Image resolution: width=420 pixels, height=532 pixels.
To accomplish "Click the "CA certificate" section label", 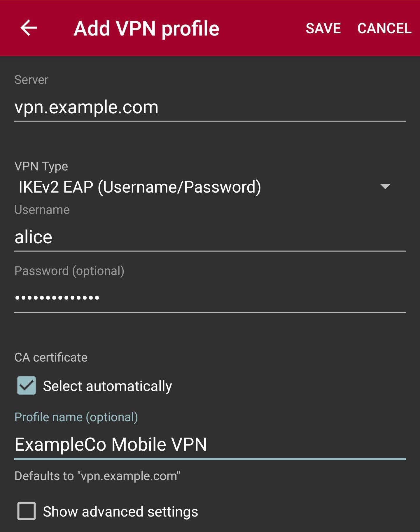I will pos(51,357).
